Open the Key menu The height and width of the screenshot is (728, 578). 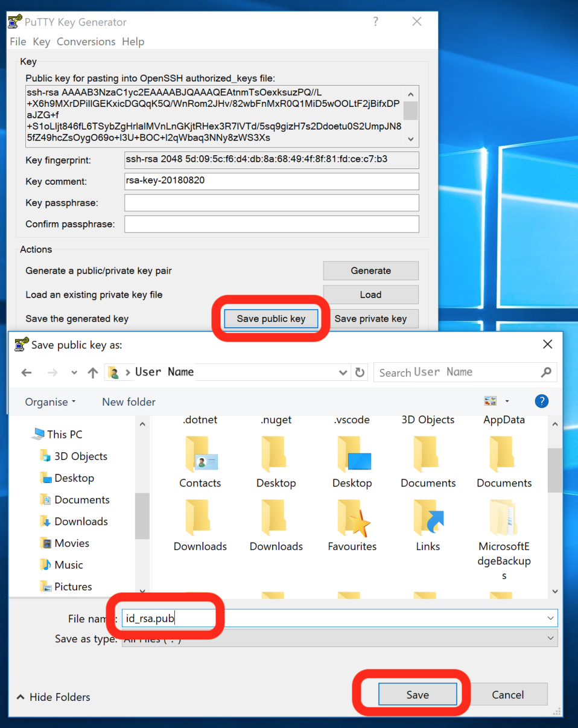coord(41,42)
